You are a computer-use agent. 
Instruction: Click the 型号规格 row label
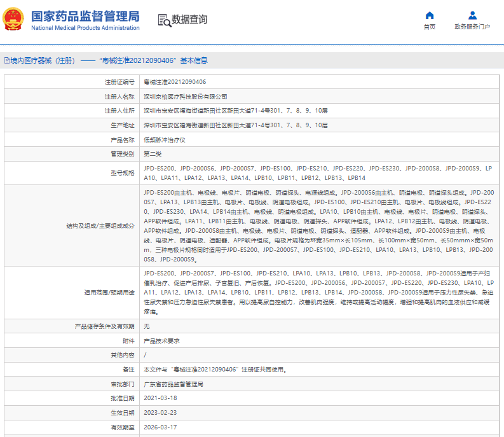(x=123, y=173)
